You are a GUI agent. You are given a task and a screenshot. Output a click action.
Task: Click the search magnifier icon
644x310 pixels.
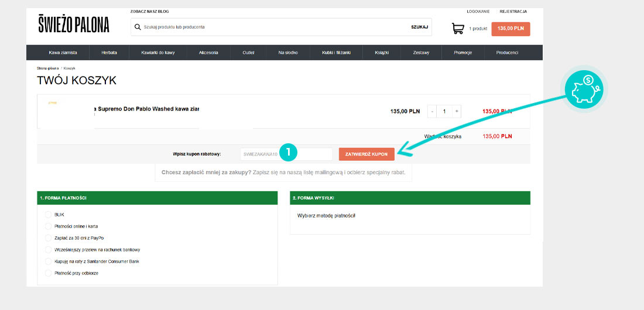pyautogui.click(x=138, y=27)
